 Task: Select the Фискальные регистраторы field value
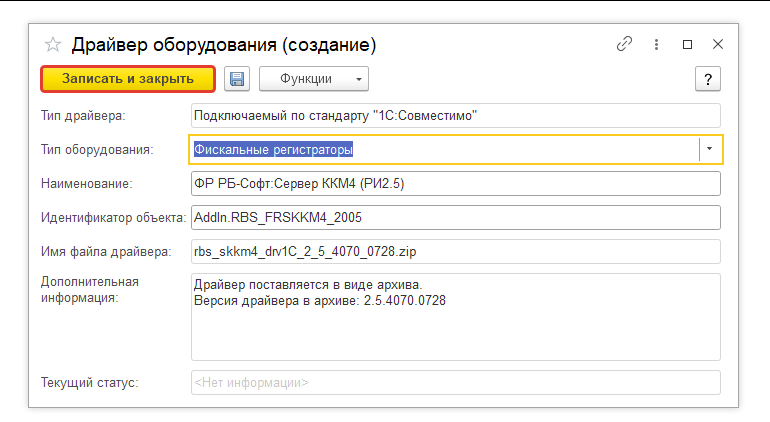[273, 149]
